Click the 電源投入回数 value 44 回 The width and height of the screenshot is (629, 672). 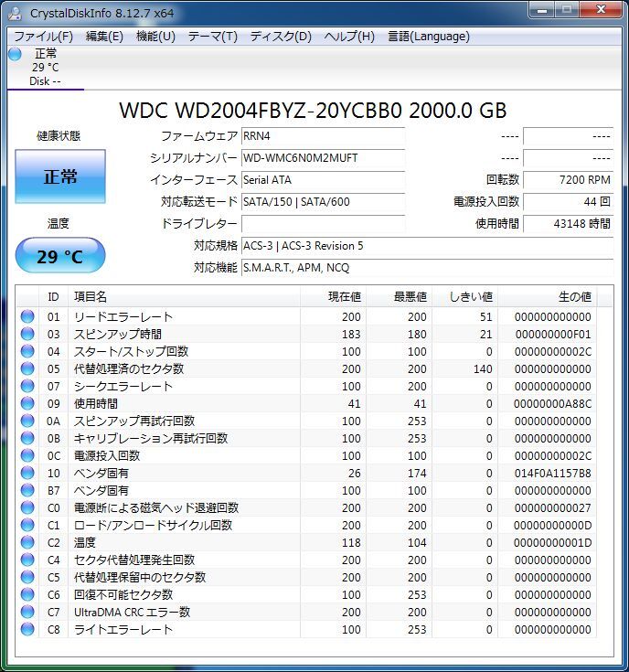[x=568, y=202]
